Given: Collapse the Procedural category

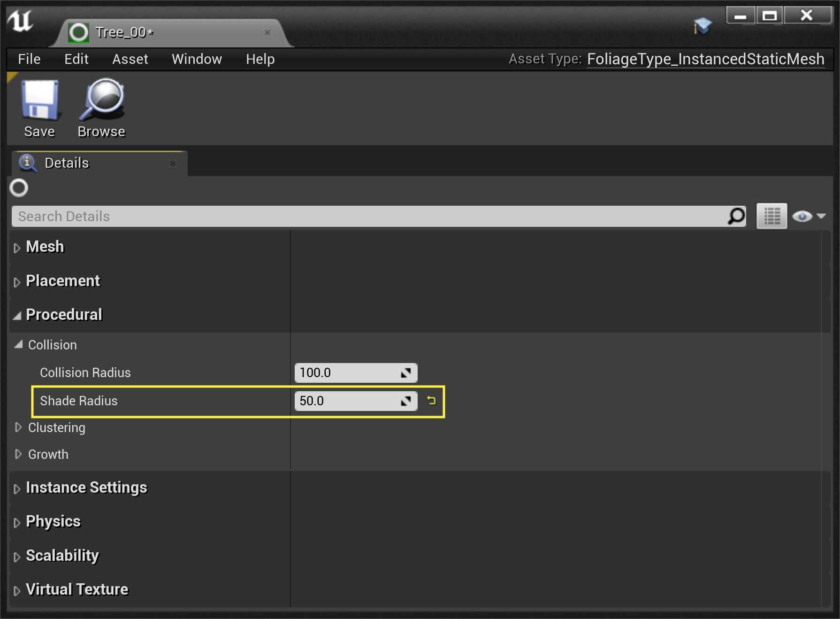Looking at the screenshot, I should coord(17,316).
